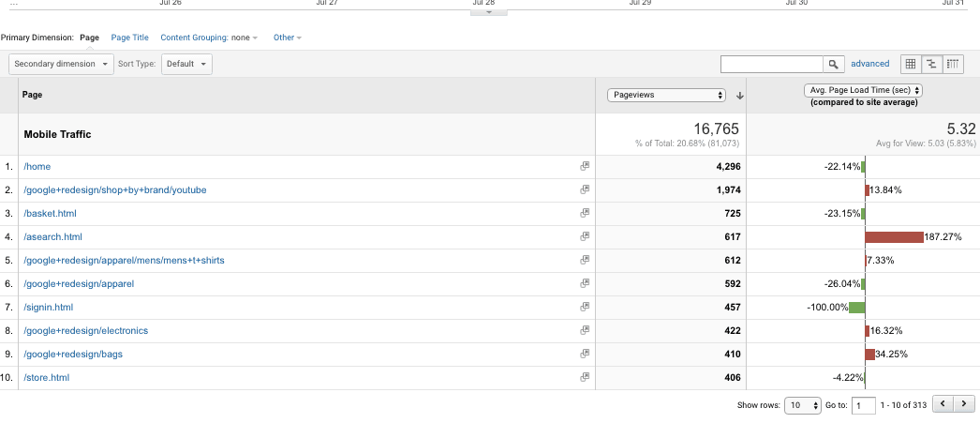Viewport: 980px width, 423px height.
Task: Switch to the term cloud view icon
Action: (x=954, y=64)
